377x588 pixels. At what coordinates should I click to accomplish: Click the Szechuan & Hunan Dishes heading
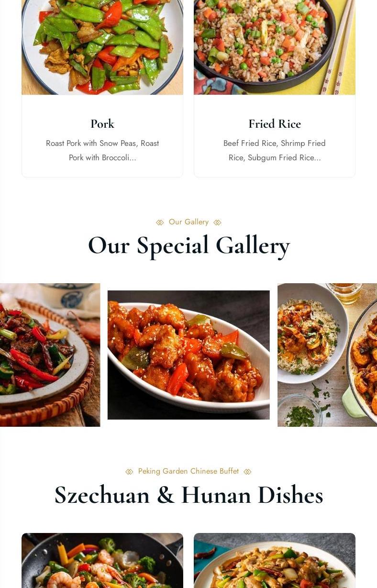click(188, 495)
